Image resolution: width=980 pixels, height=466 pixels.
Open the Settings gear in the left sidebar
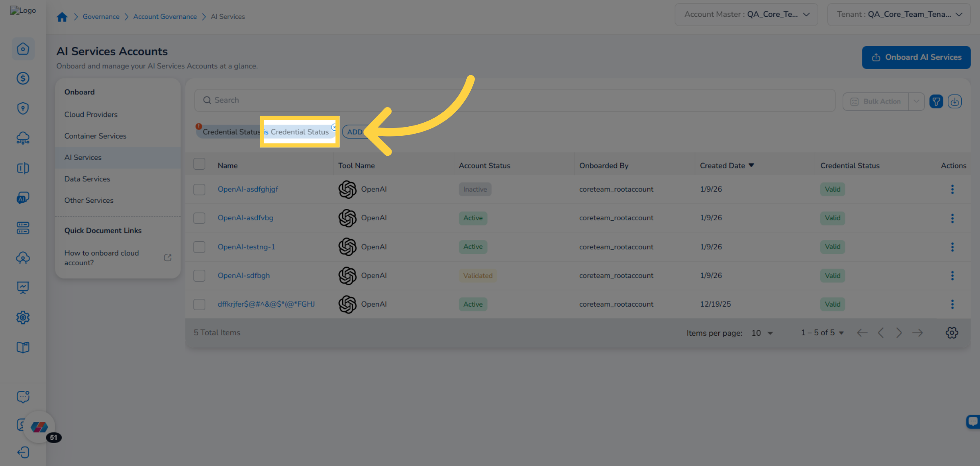(x=23, y=317)
